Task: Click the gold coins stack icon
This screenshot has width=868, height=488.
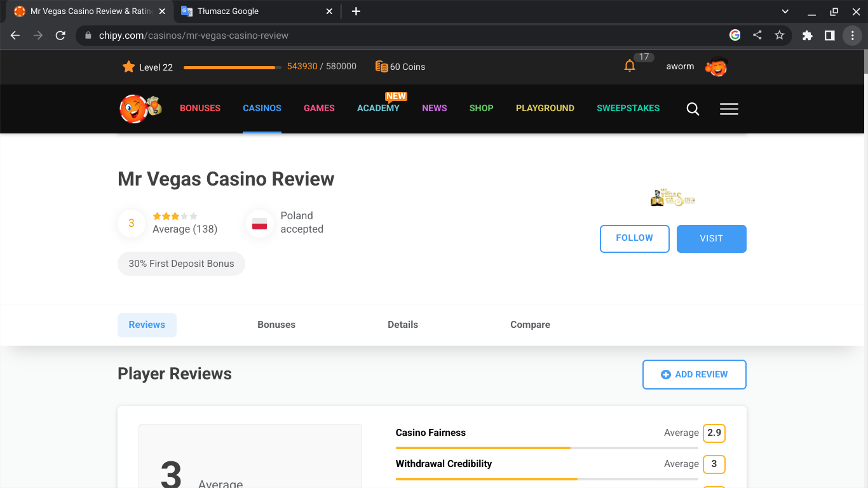Action: (381, 67)
